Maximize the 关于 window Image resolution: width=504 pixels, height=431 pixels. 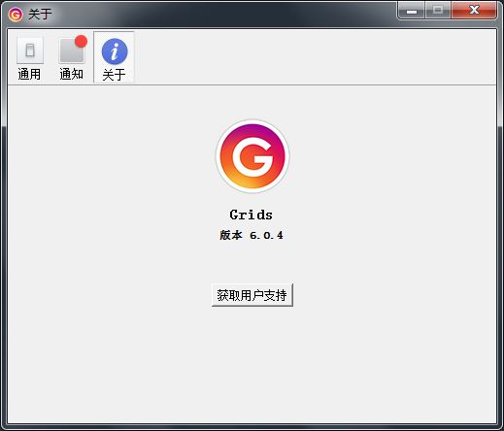(x=438, y=11)
